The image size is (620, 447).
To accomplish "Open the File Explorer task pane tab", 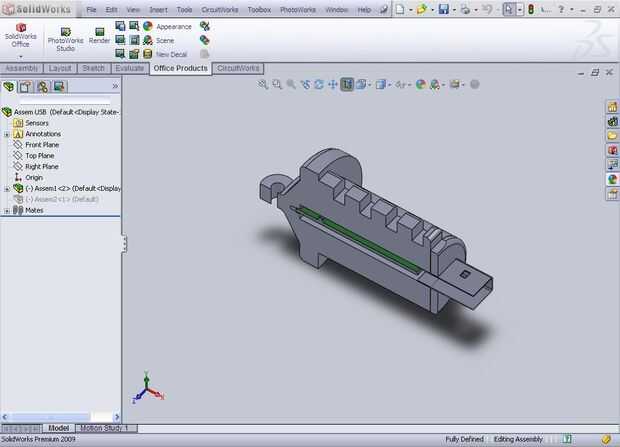I will tap(612, 136).
